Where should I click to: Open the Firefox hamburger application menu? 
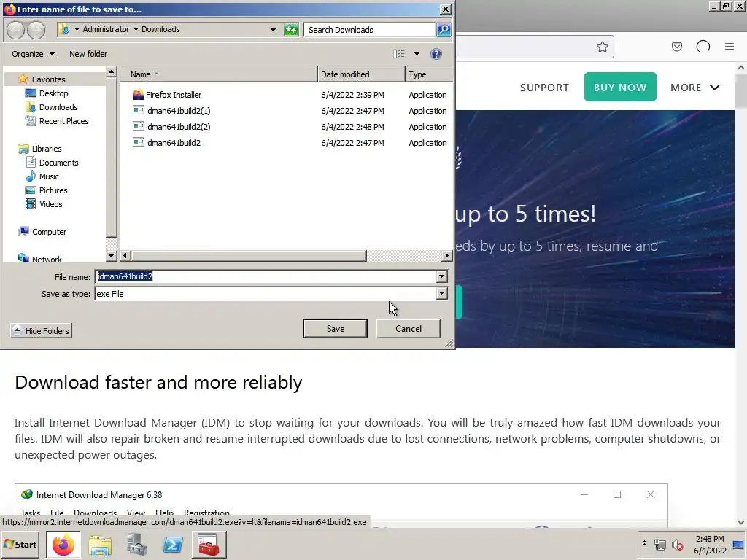(729, 47)
